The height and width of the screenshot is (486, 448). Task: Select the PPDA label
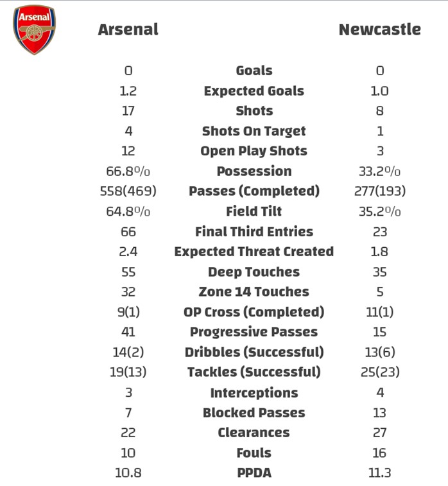(254, 473)
